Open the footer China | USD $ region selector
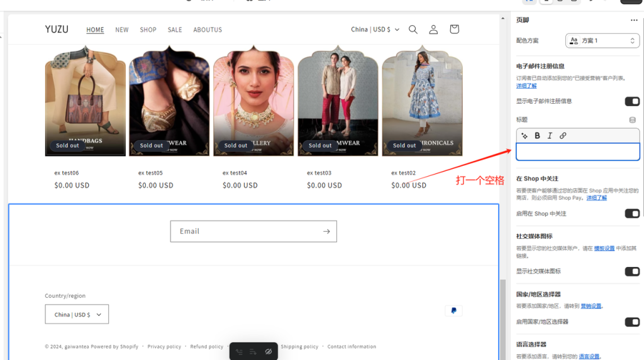Viewport: 644px width, 360px height. [x=77, y=314]
